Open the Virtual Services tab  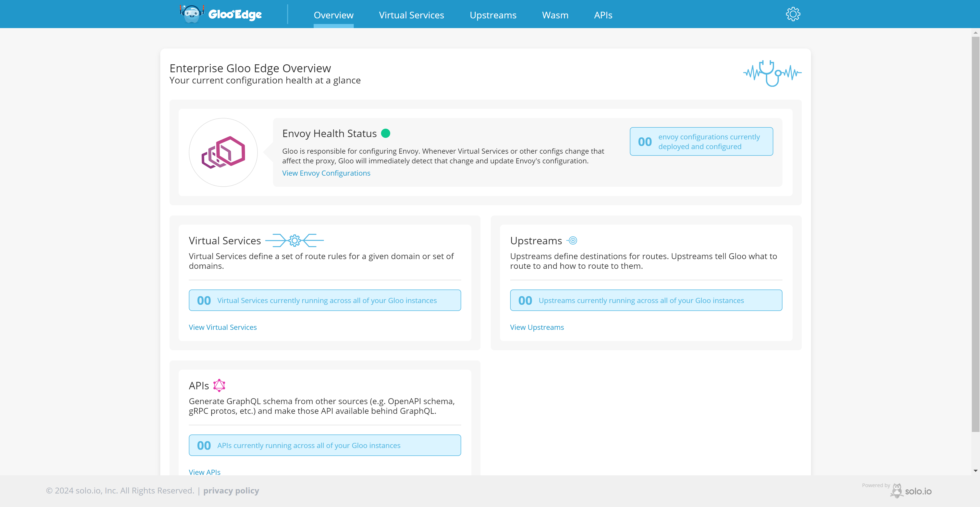point(411,15)
